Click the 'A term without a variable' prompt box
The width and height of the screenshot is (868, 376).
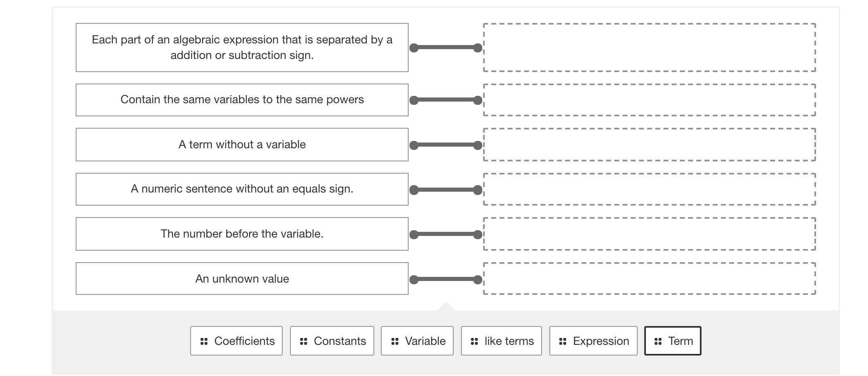coord(242,145)
